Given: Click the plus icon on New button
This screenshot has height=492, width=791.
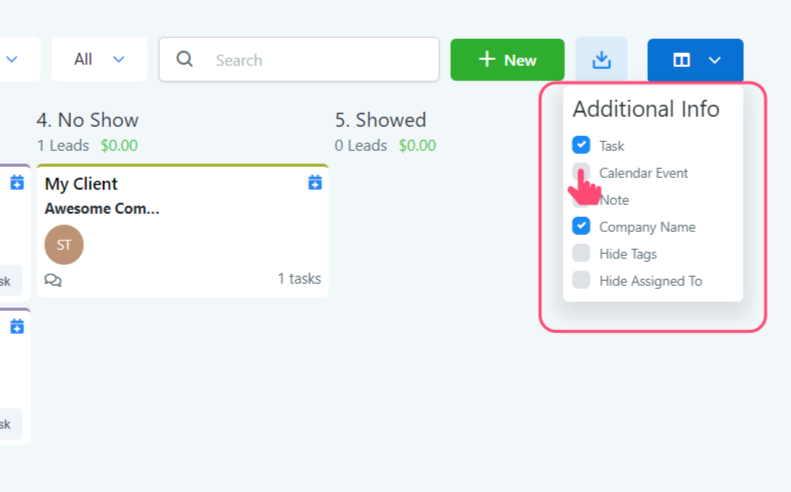Looking at the screenshot, I should [x=487, y=60].
